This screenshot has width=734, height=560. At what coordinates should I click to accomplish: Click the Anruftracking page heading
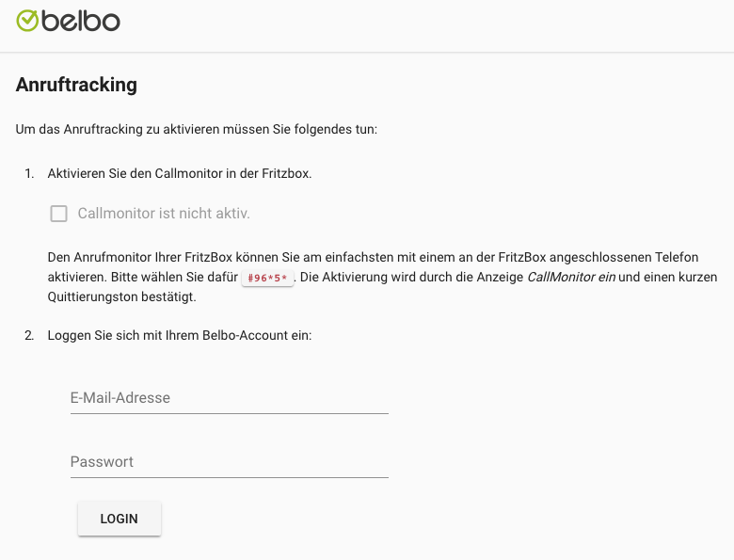coord(76,85)
